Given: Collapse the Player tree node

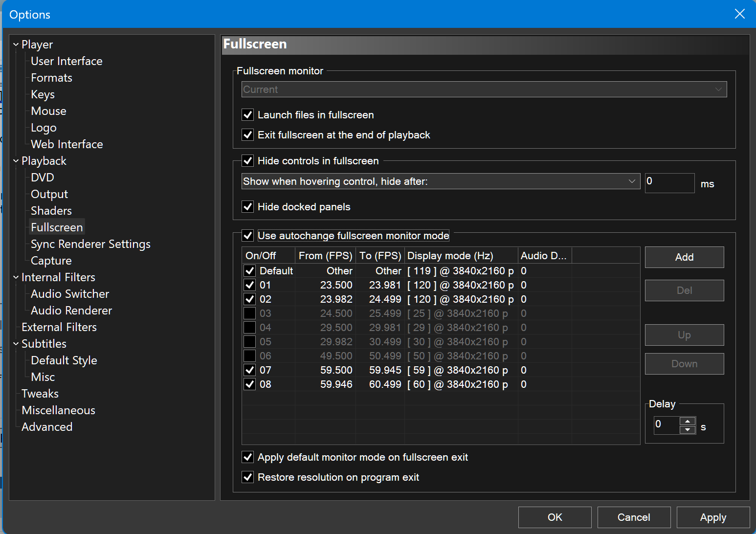Looking at the screenshot, I should 16,45.
